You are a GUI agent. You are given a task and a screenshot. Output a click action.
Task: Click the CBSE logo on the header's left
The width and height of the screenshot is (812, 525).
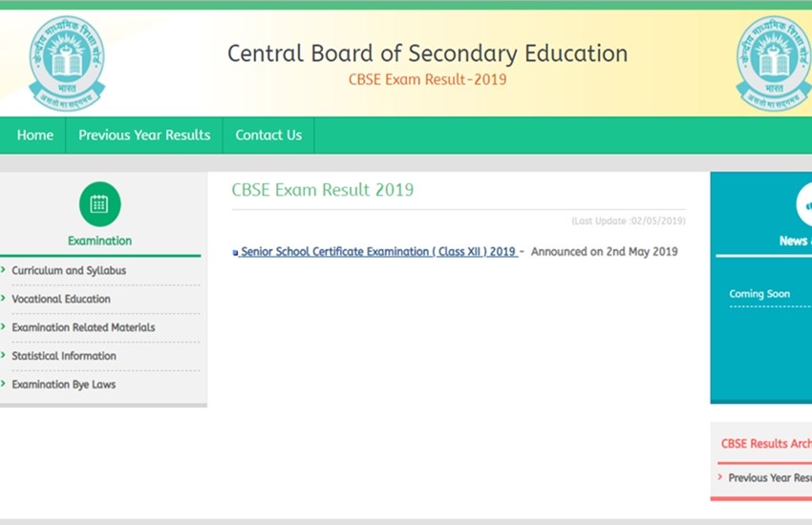(x=66, y=63)
